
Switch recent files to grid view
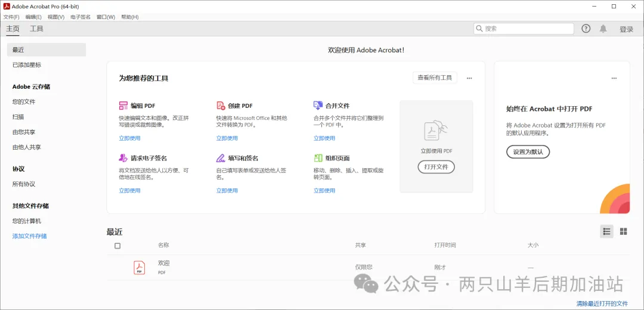point(624,231)
